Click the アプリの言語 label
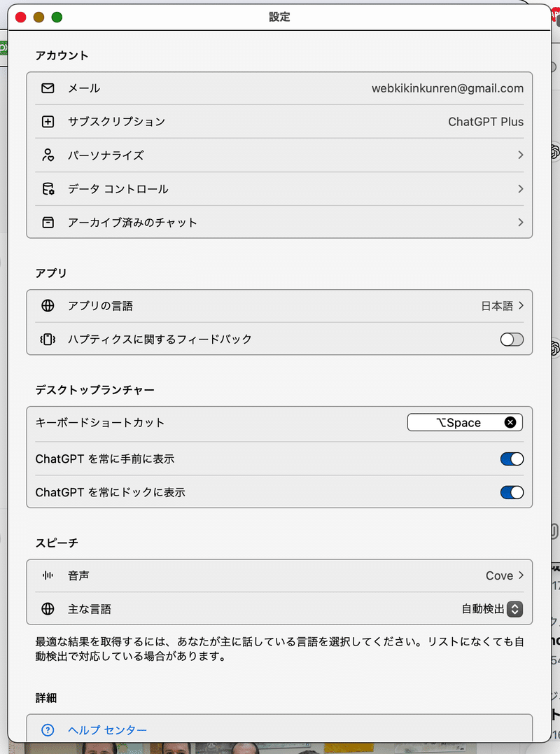Screen dimensions: 560x754 point(101,305)
